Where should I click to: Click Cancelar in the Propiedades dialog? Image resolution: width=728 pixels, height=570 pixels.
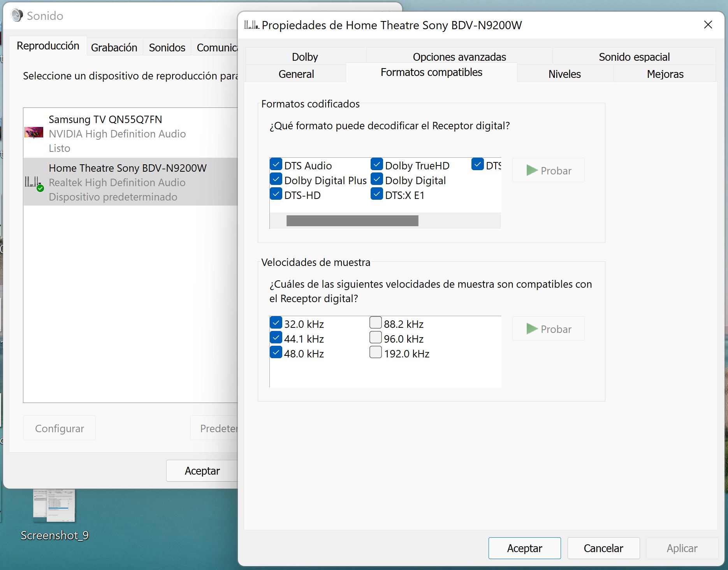[x=603, y=548]
